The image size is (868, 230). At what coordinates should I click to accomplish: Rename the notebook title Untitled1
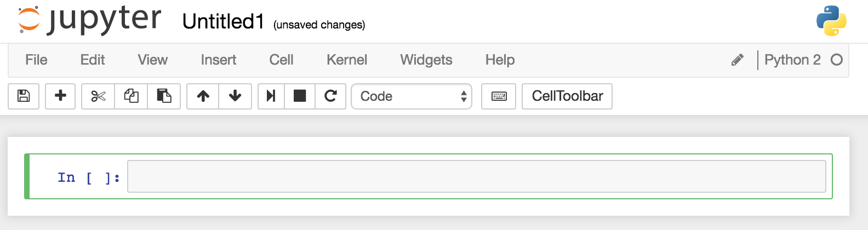223,22
